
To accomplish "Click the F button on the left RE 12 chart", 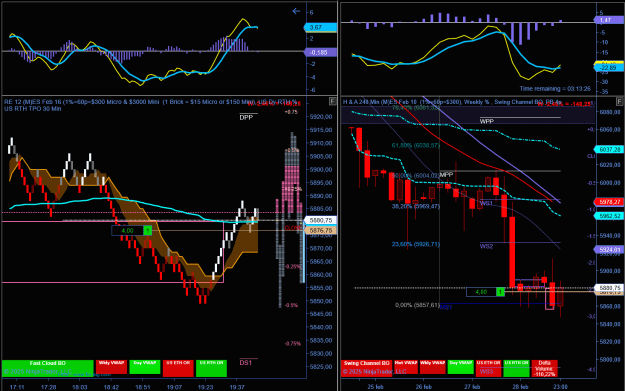I will 332,101.
